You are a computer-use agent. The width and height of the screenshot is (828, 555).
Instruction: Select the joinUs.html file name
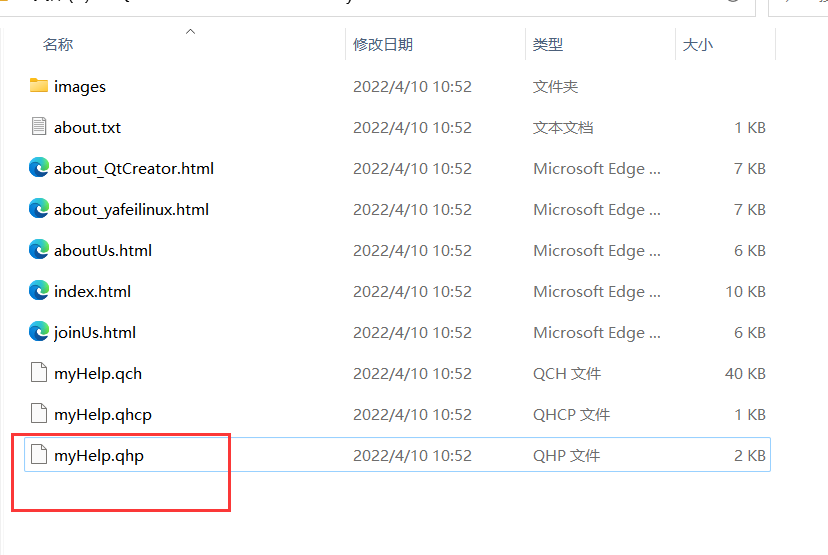[x=95, y=333]
